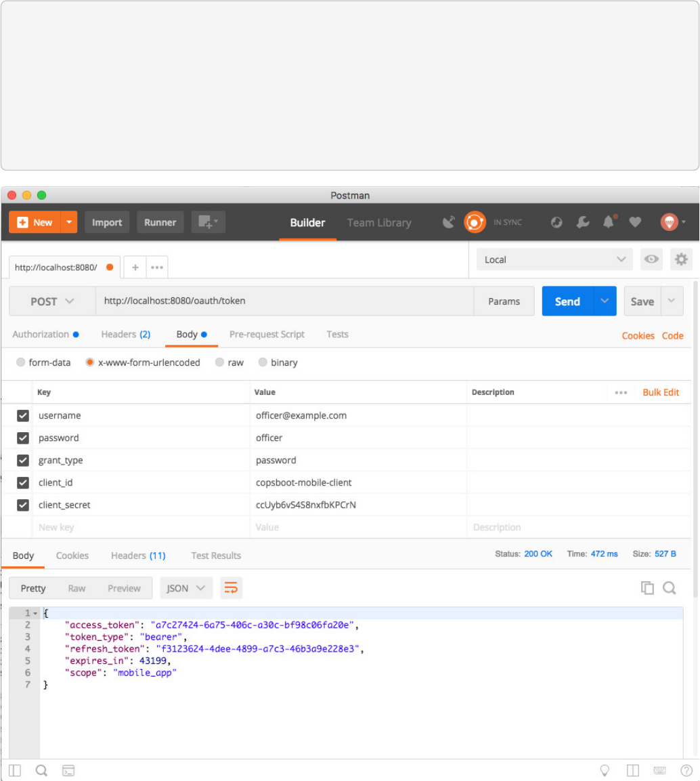
Task: Click the new window plus icon in toolbar
Action: (x=208, y=222)
